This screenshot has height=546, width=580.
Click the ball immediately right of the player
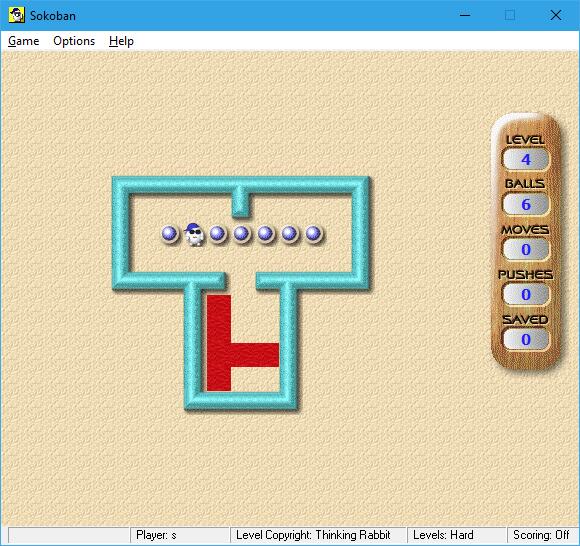218,234
